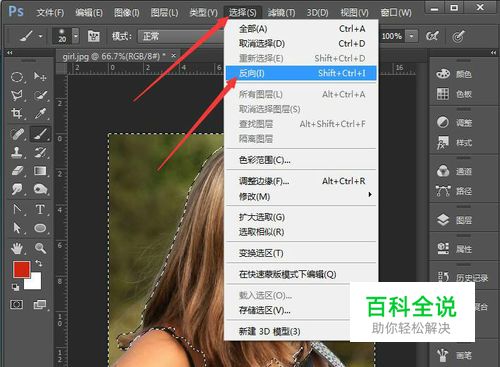Select the Move tool
This screenshot has height=367, width=500.
[40, 77]
